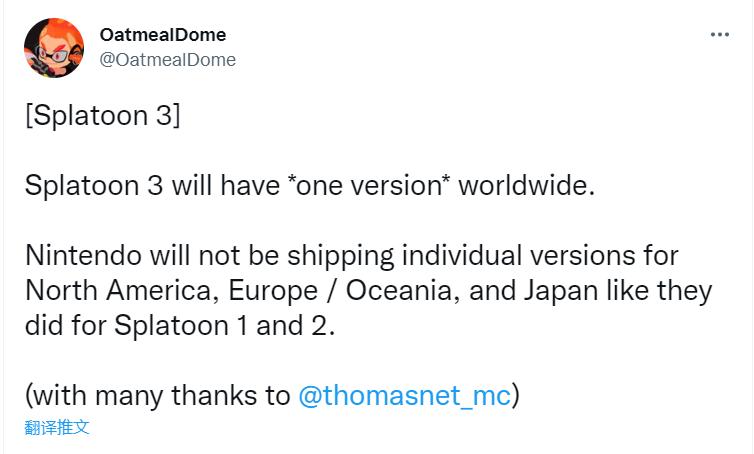
Task: Click the OatmealDome display name
Action: pyautogui.click(x=163, y=35)
